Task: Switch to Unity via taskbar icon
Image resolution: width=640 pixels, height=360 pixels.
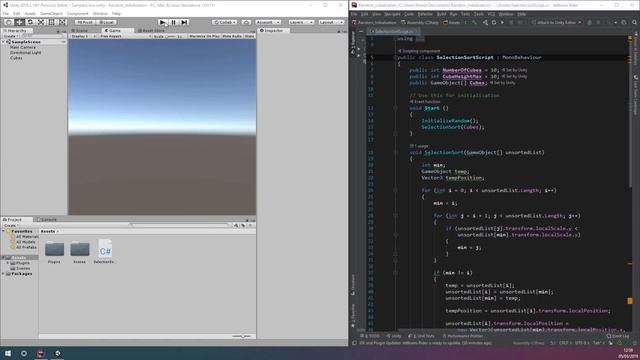Action: 57,353
